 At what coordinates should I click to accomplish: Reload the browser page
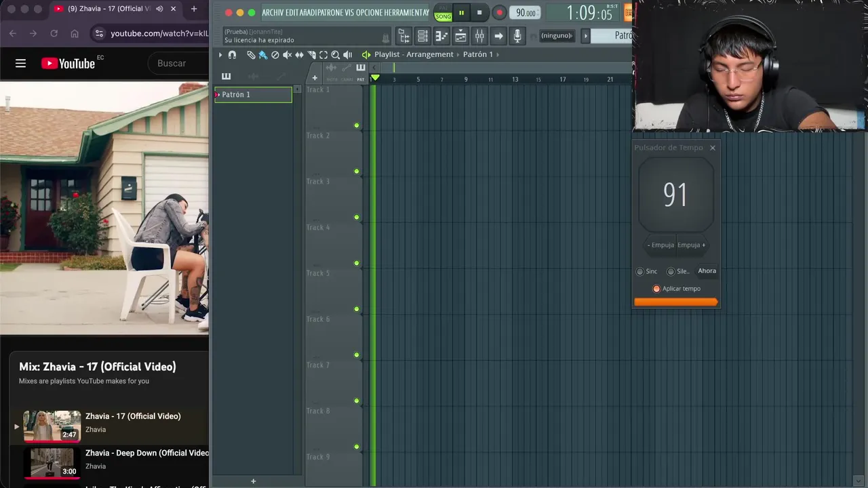coord(54,33)
